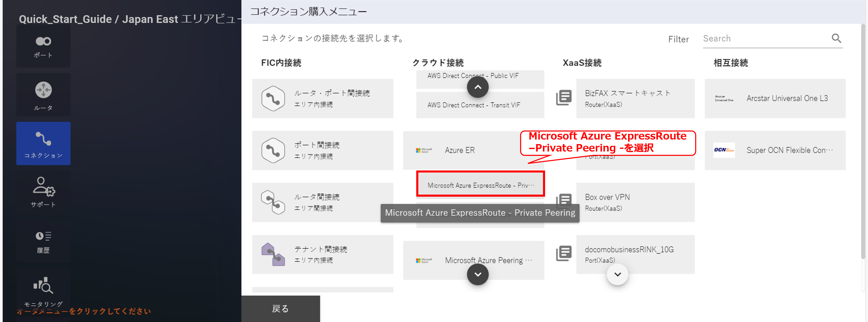Click the BizFAX document icon

(564, 98)
